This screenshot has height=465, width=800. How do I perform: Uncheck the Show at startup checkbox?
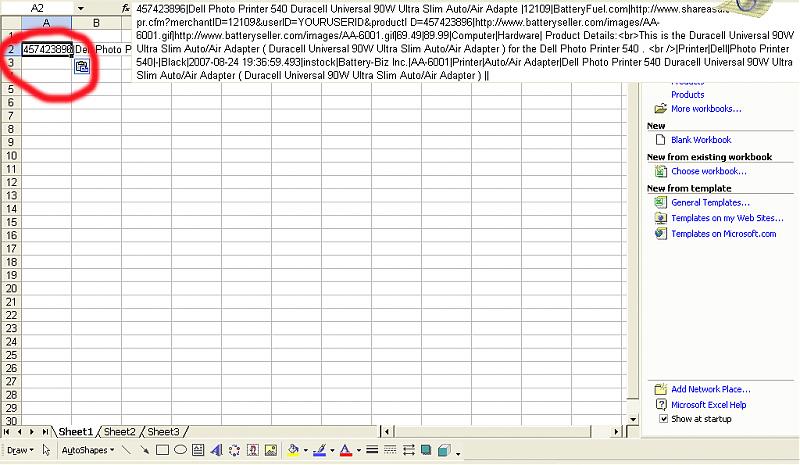(x=664, y=419)
